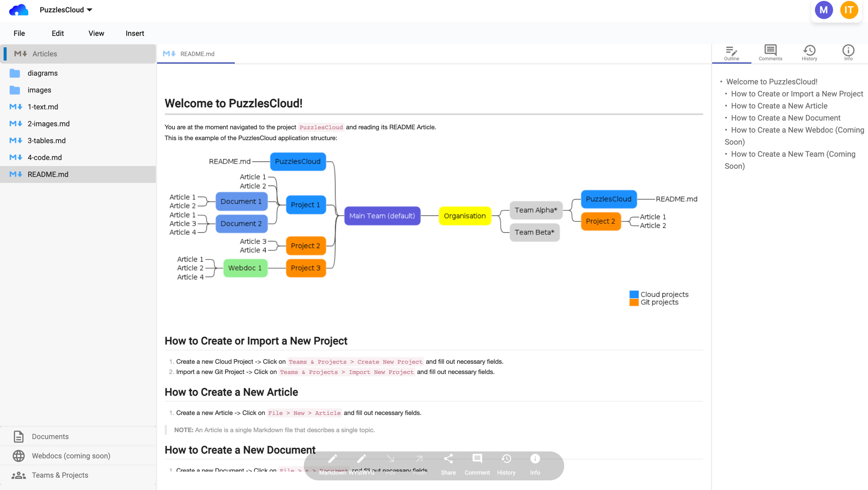Viewport: 868px width, 490px height.
Task: View document History panel
Action: (x=809, y=53)
